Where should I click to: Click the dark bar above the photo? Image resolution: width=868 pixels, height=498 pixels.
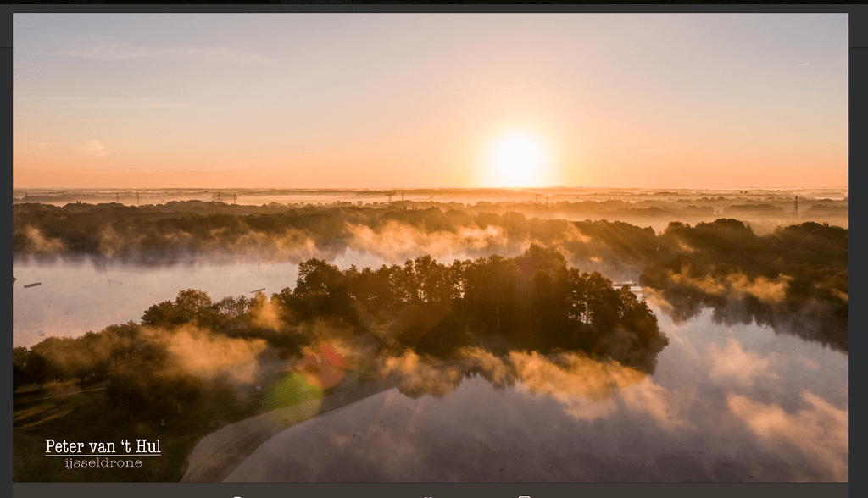[x=434, y=8]
